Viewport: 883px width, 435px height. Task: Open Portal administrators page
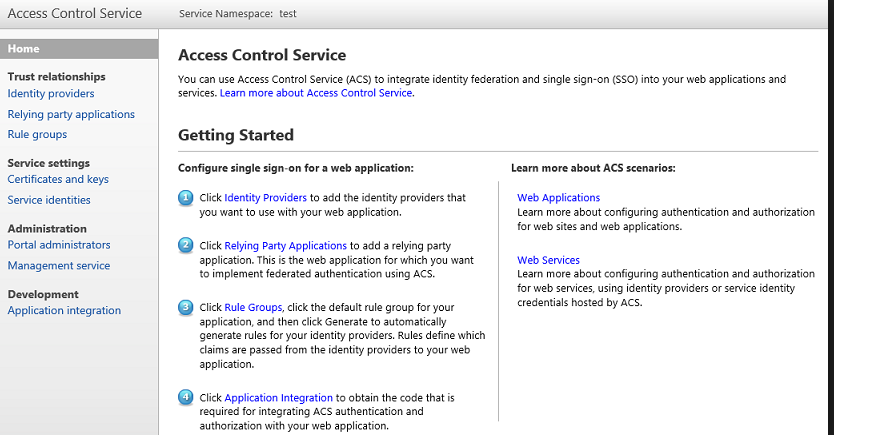[x=59, y=245]
